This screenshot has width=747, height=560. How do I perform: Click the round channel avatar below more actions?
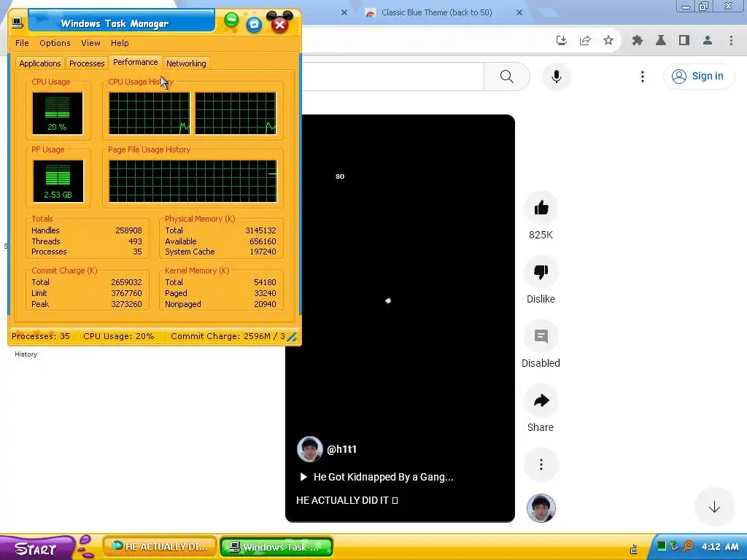(x=541, y=507)
